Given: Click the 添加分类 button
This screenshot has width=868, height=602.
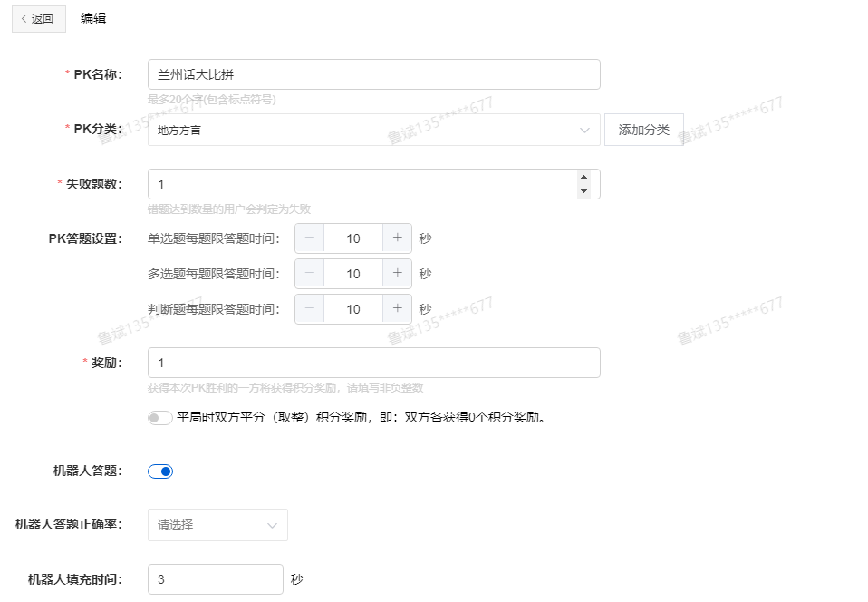Looking at the screenshot, I should coord(643,130).
